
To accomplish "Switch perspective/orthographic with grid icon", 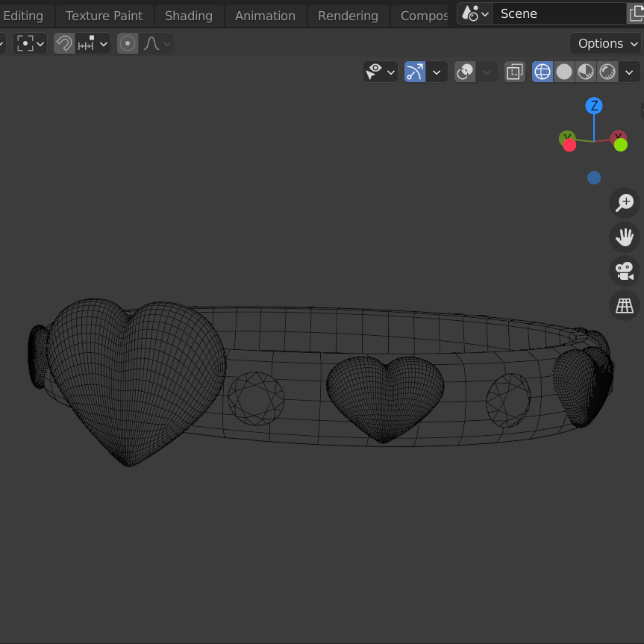I will coord(625,305).
